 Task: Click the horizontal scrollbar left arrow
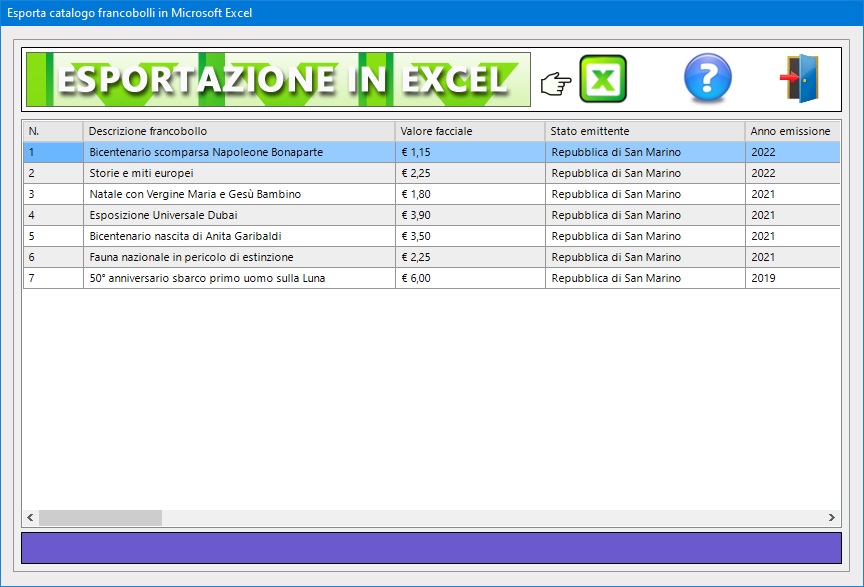(30, 518)
